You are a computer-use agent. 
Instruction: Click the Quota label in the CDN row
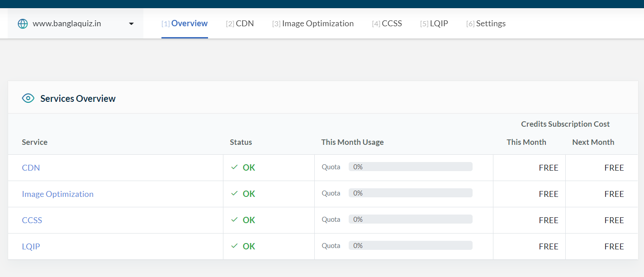(x=331, y=167)
